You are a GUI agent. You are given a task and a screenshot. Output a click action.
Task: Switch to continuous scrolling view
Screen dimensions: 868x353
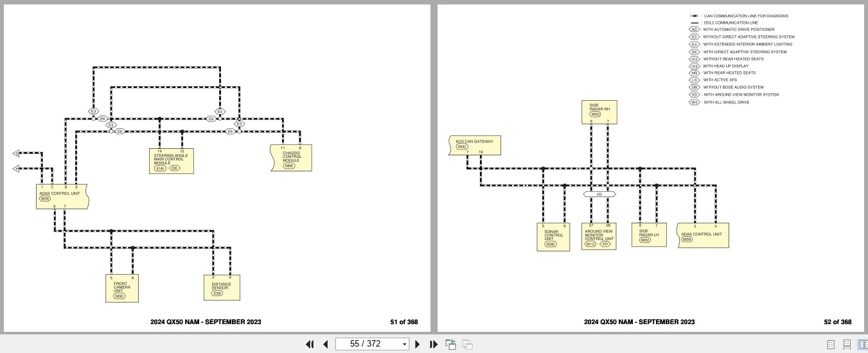click(x=847, y=345)
